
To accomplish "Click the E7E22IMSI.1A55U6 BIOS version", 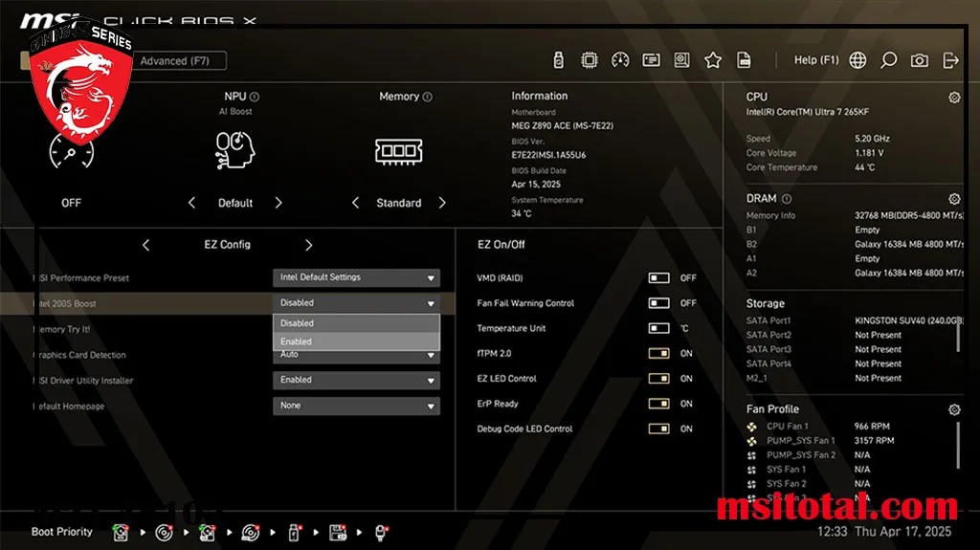I will coord(548,155).
